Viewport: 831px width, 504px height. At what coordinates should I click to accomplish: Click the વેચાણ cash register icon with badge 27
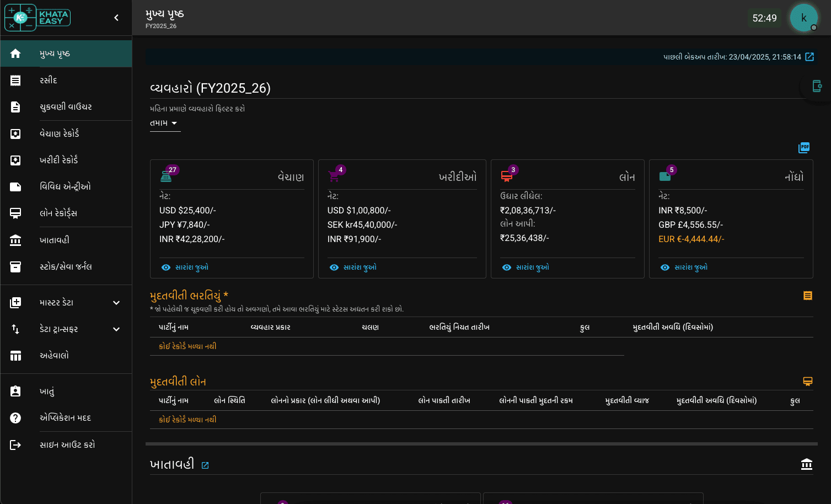pos(166,176)
